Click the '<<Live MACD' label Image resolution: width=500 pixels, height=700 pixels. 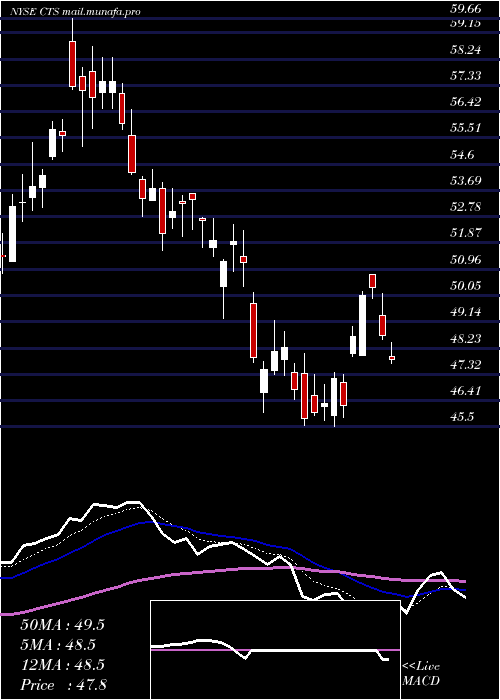coord(421,674)
